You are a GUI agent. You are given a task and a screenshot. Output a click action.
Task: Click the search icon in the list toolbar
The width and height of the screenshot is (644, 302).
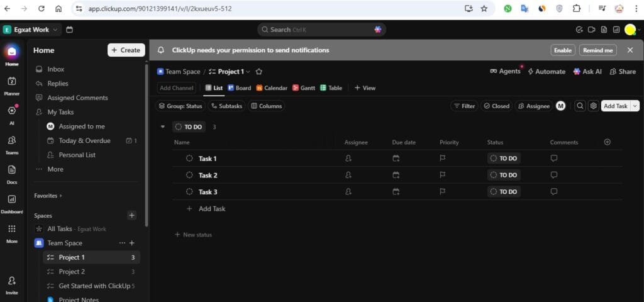pyautogui.click(x=580, y=106)
